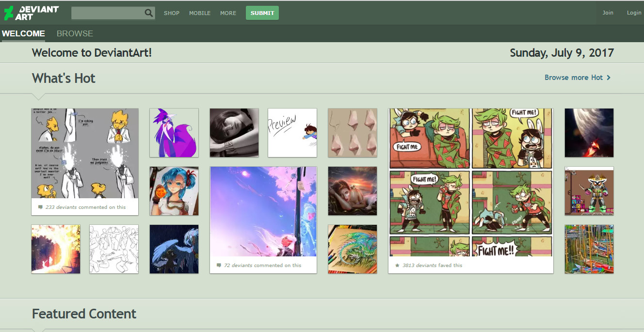Click star icon beside 3813 deviants

(x=397, y=265)
